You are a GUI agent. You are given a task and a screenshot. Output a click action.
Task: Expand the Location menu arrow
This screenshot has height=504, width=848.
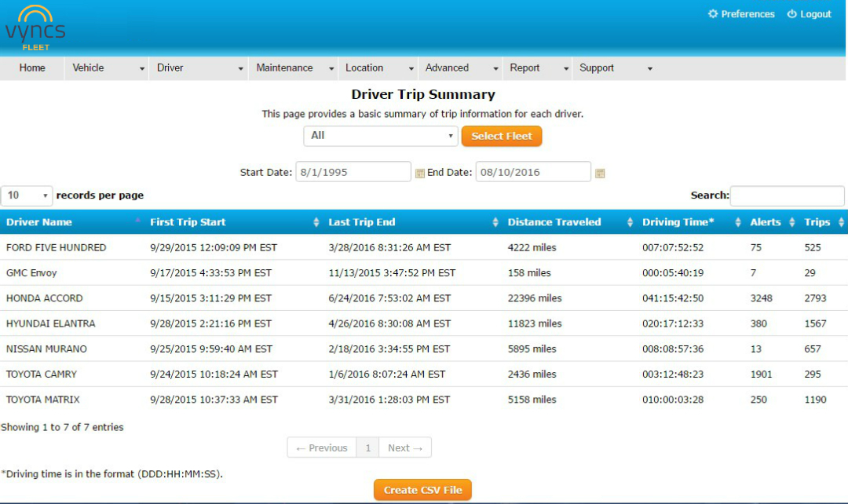(411, 69)
